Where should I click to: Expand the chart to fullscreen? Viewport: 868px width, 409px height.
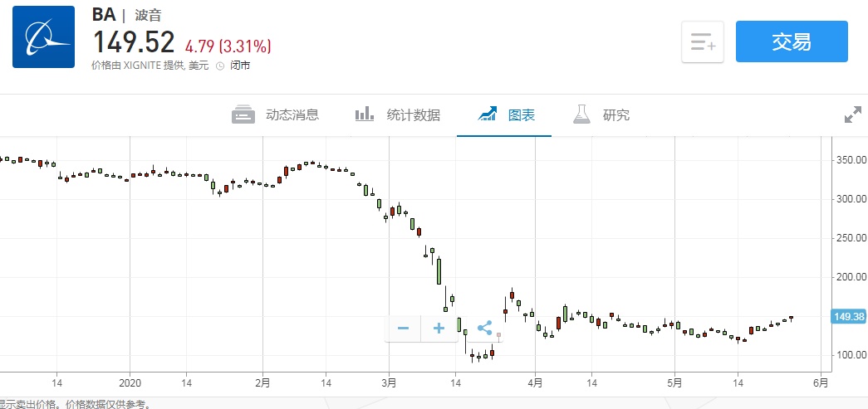[852, 115]
